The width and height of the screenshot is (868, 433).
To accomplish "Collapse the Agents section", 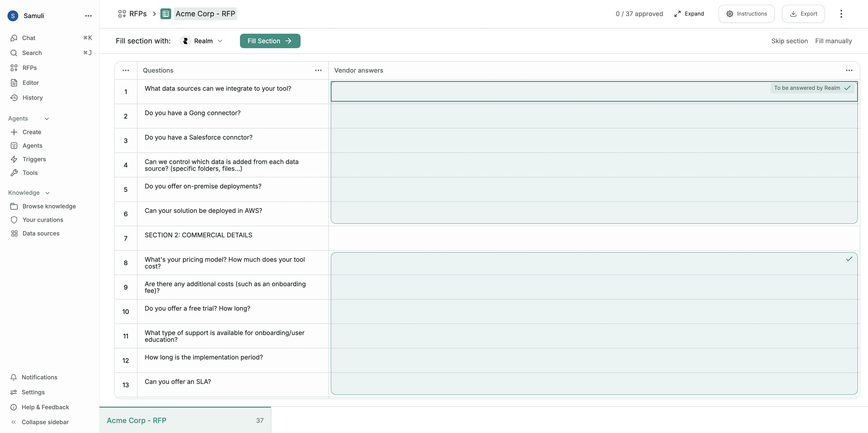I will pos(47,119).
